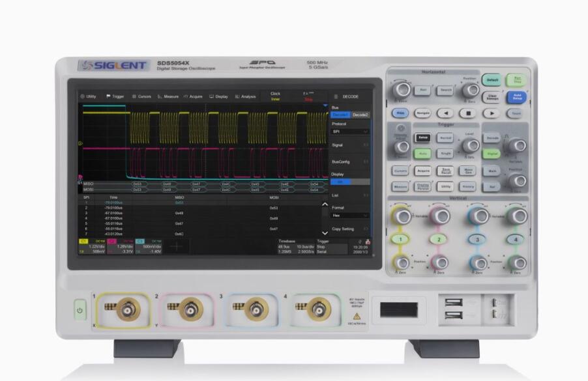Select the Decode2 bus tab
Screen dimensions: 588x381
pyautogui.click(x=360, y=115)
